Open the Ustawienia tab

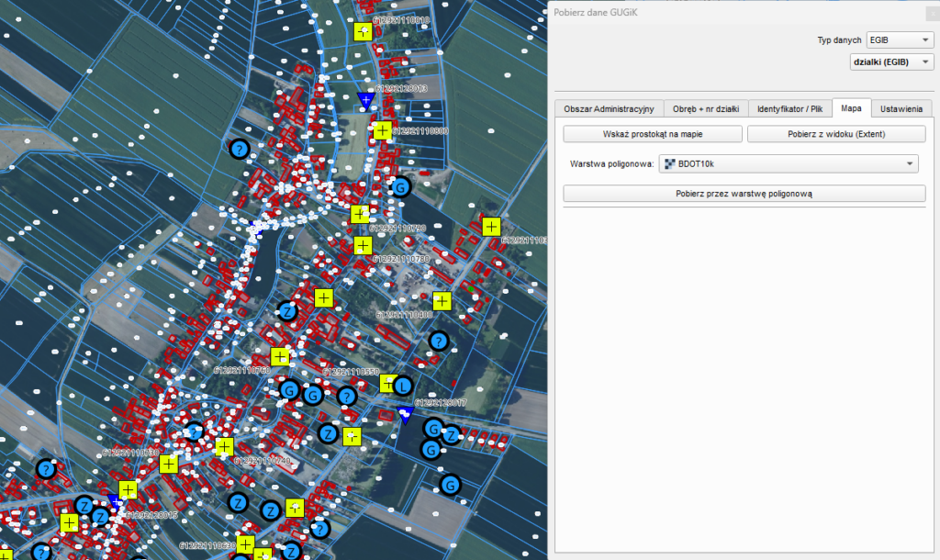coord(901,108)
